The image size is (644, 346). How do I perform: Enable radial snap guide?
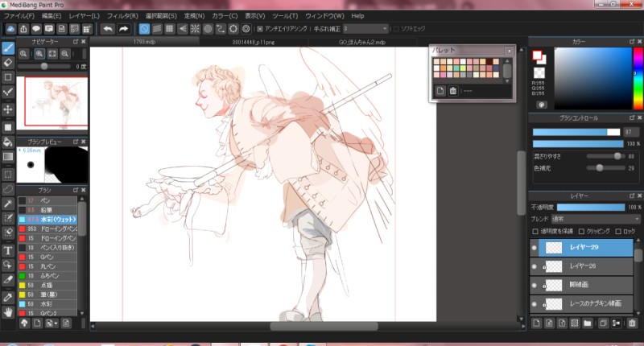point(195,29)
